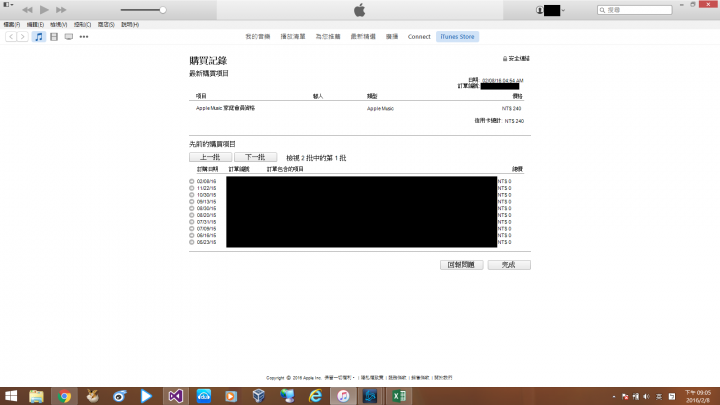720x405 pixels.
Task: Click the search field
Action: click(x=634, y=10)
